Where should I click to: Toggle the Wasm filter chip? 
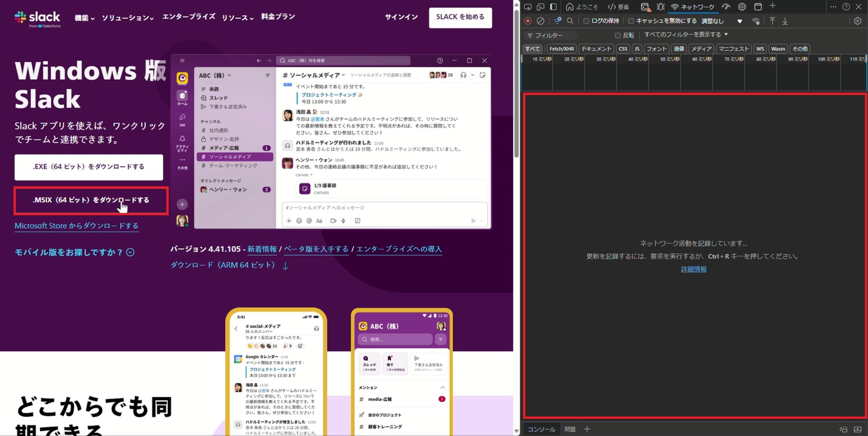coord(778,49)
